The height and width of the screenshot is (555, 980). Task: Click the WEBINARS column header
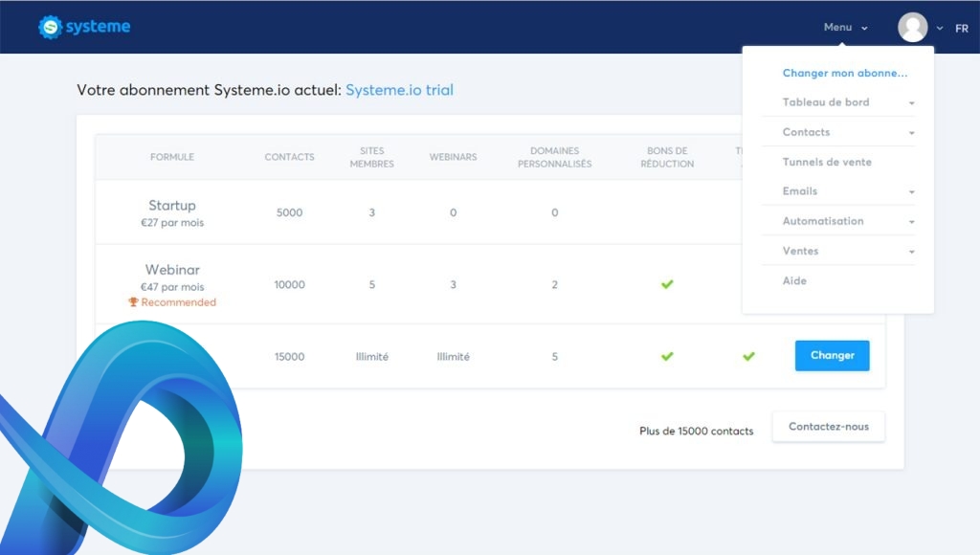coord(453,157)
